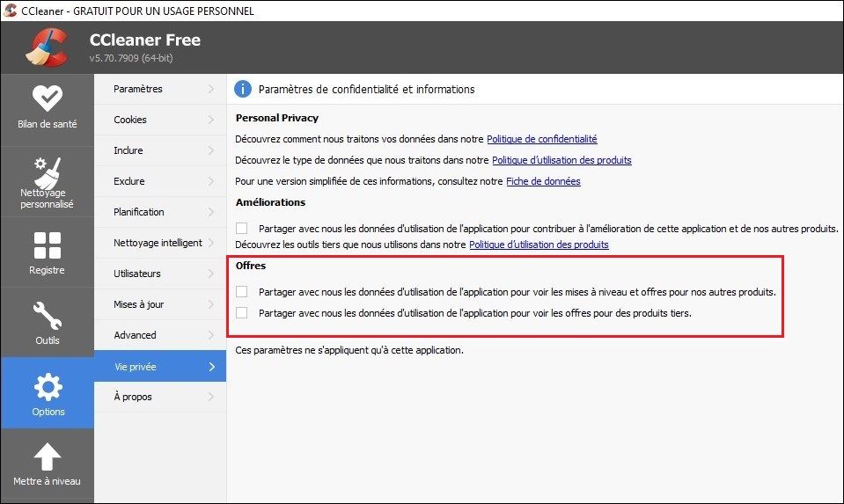Expand Cookies chevron arrow
This screenshot has width=844, height=504.
click(x=211, y=120)
